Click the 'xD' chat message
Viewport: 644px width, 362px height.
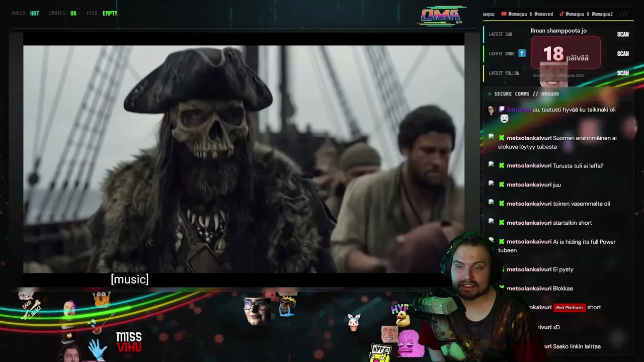click(556, 327)
